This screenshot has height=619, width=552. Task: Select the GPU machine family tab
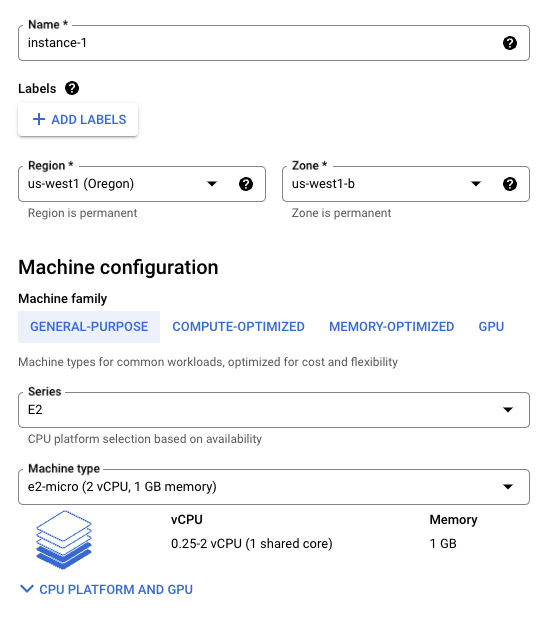click(491, 327)
